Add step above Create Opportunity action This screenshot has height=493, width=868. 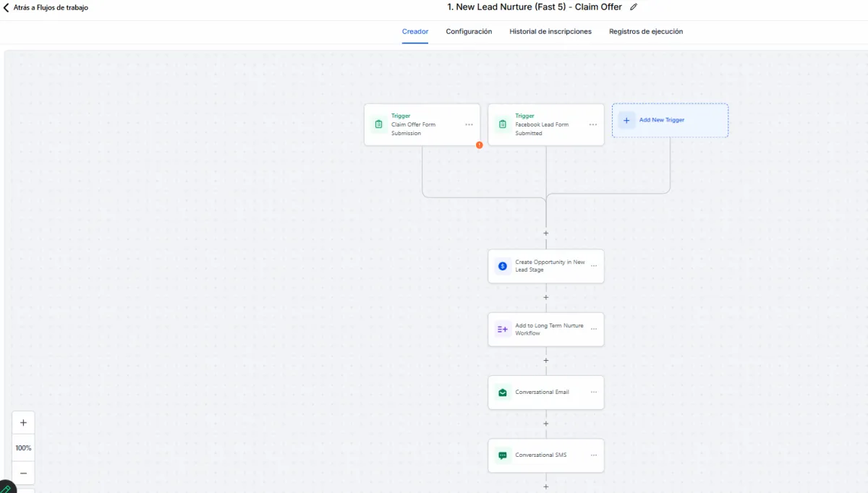546,233
